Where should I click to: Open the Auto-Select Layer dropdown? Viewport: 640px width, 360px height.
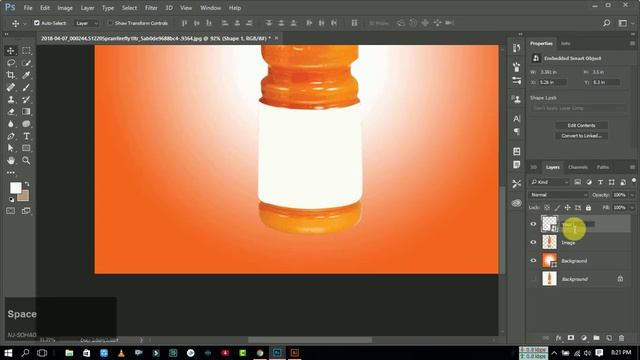click(x=86, y=23)
